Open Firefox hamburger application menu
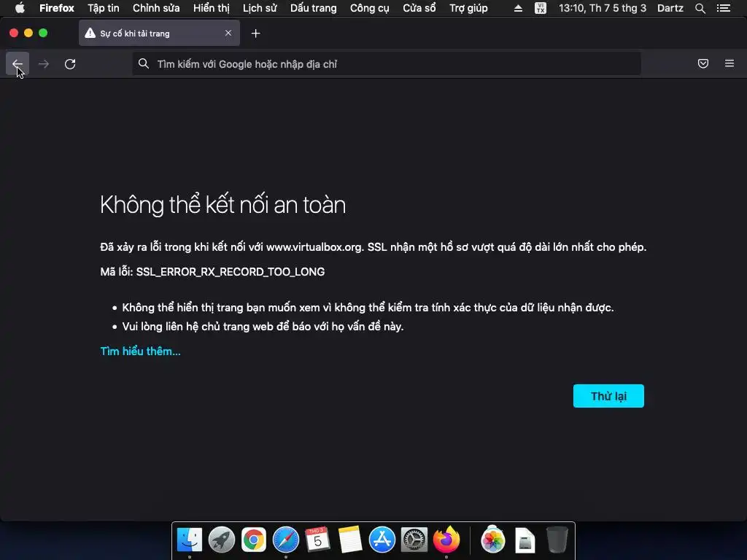The height and width of the screenshot is (560, 747). 729,63
